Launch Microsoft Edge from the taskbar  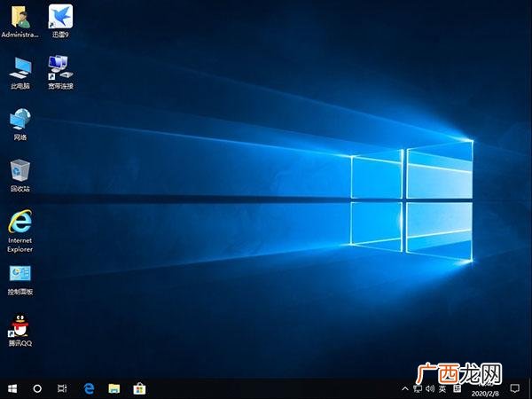coord(89,388)
